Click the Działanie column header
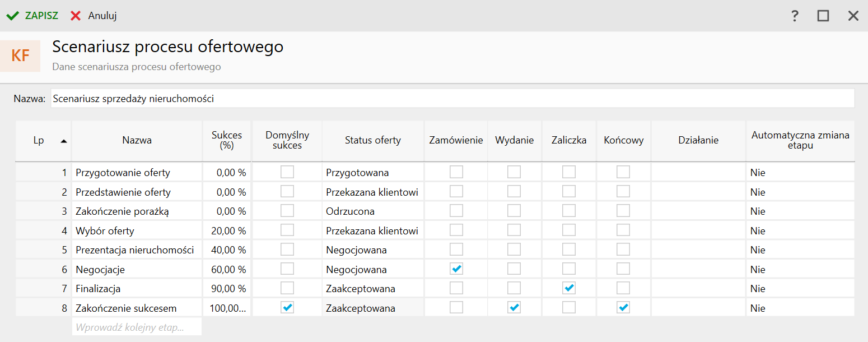 (x=698, y=140)
